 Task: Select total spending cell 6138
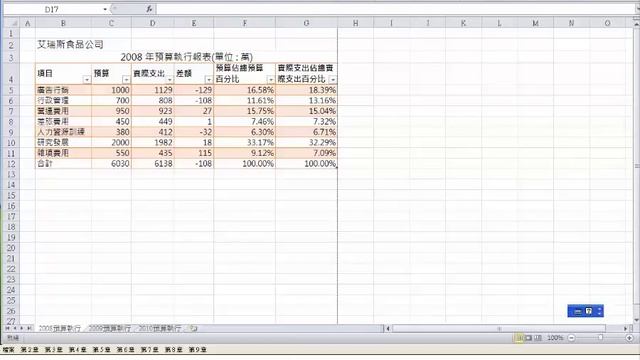[x=153, y=164]
